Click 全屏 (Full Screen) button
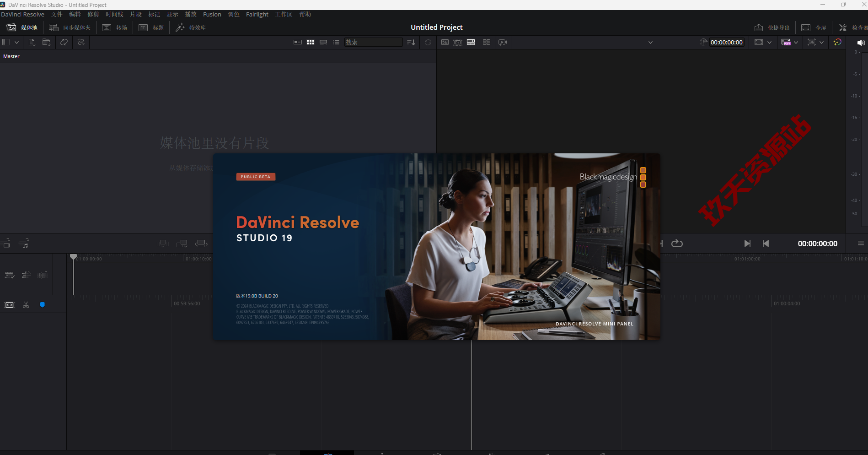868x455 pixels. click(814, 27)
